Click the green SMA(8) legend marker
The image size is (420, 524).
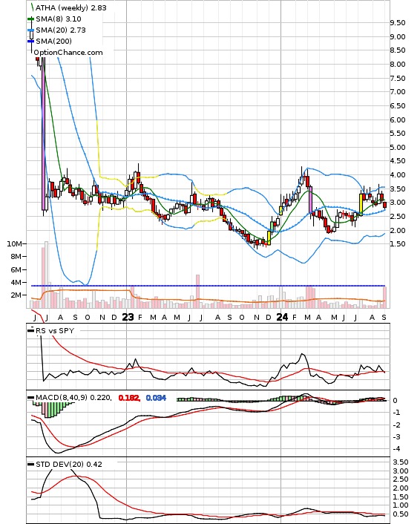click(x=30, y=19)
